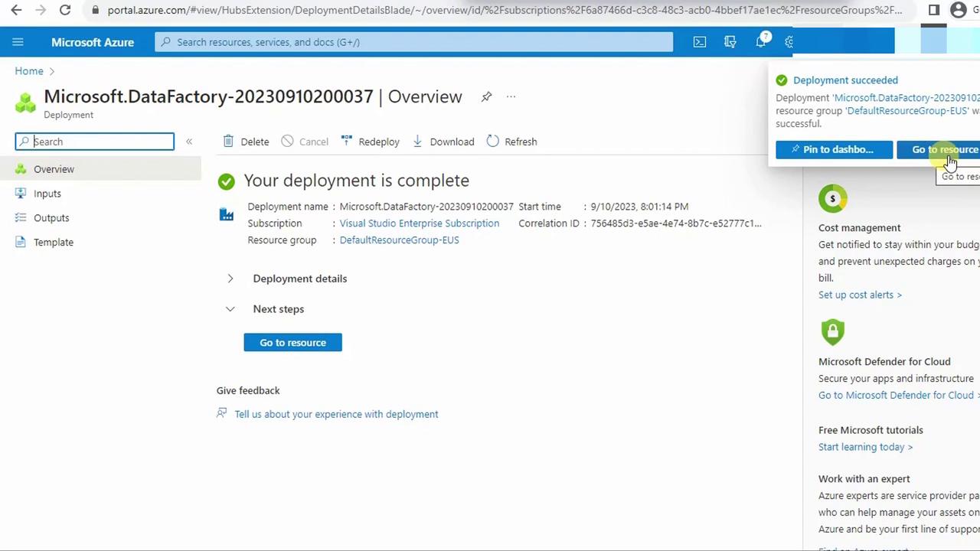Focus the left menu Search box
This screenshot has height=551, width=980.
95,142
